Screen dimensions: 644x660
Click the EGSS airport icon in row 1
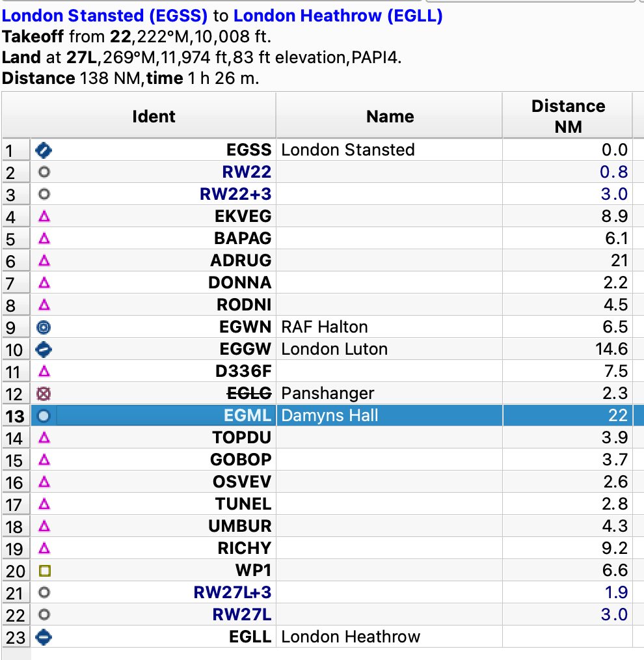coord(44,150)
